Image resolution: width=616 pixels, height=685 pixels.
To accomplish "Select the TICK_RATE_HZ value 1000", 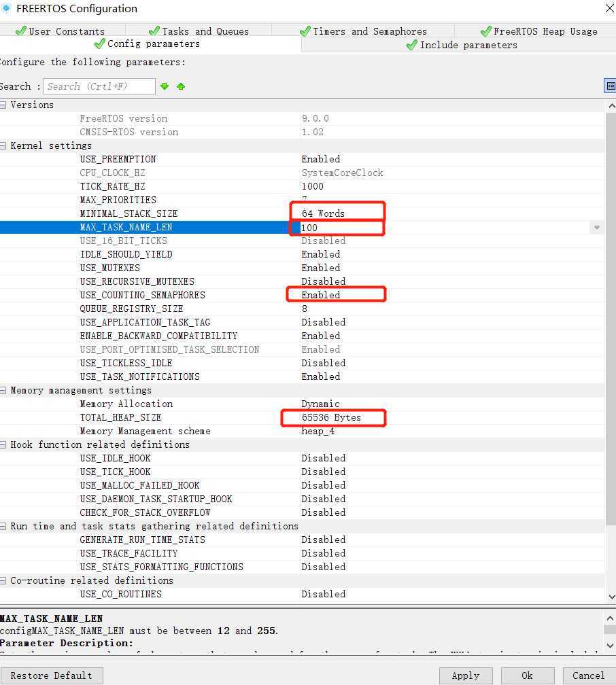I will (313, 186).
